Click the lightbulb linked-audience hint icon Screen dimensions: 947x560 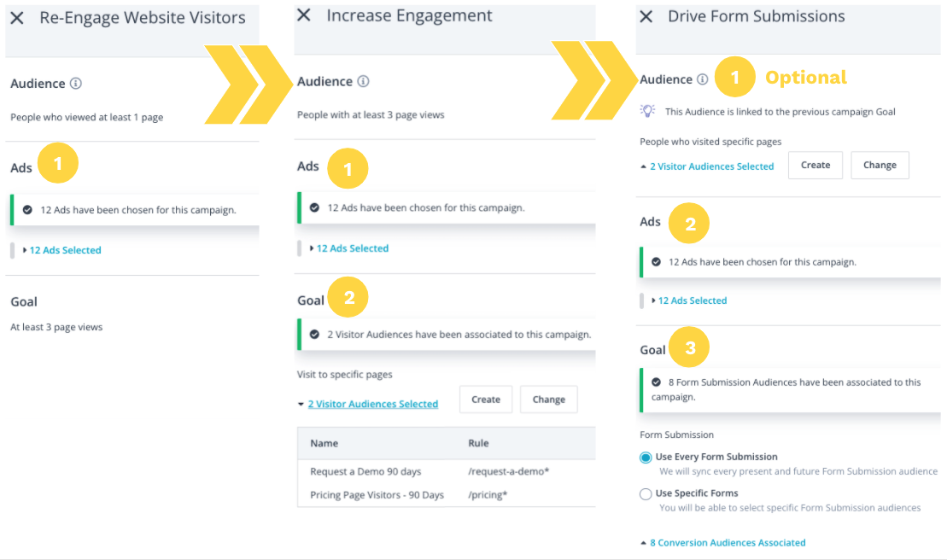[x=648, y=112]
